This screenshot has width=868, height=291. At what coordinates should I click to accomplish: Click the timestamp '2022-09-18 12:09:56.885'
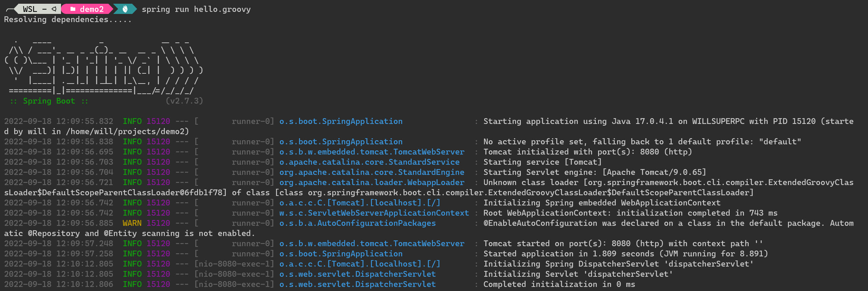tap(59, 223)
